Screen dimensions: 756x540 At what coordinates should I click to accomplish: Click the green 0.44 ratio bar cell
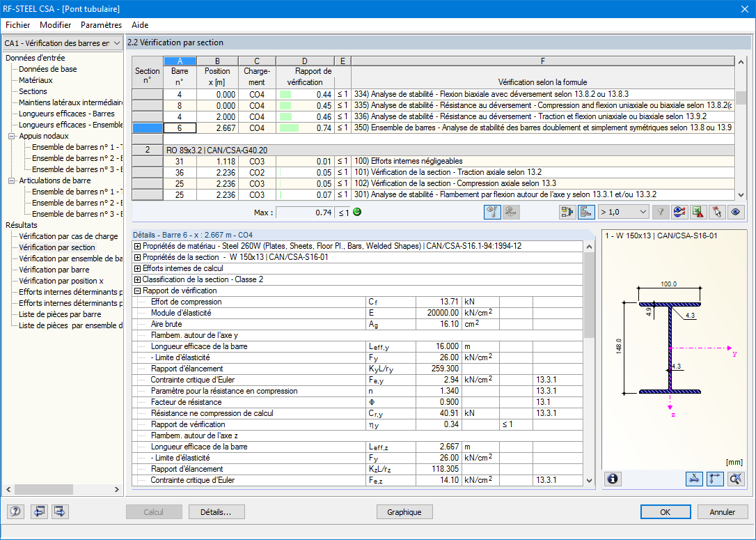[305, 95]
